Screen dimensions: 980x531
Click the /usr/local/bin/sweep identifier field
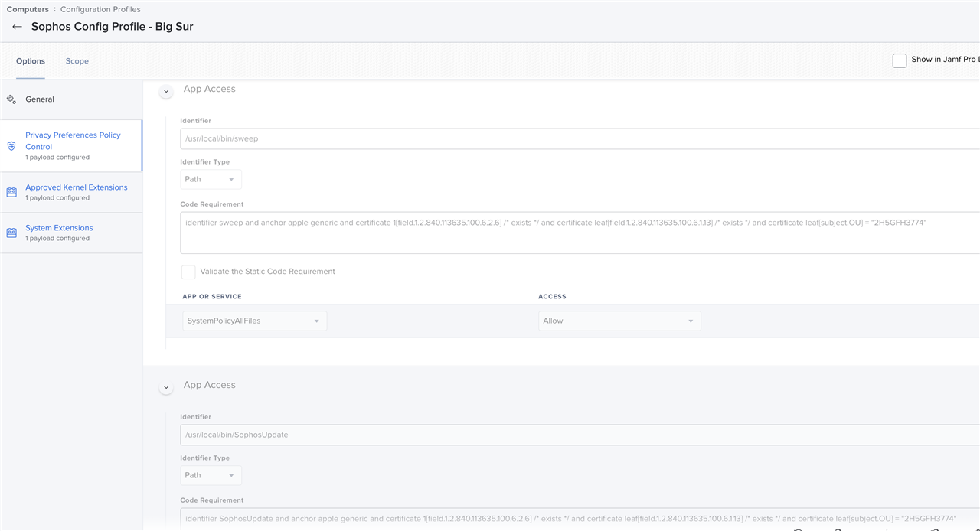[580, 138]
